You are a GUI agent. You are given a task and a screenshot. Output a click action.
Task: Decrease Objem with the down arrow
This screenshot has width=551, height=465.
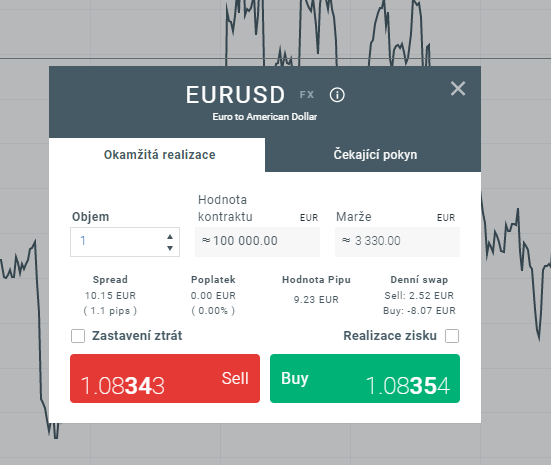pos(170,248)
